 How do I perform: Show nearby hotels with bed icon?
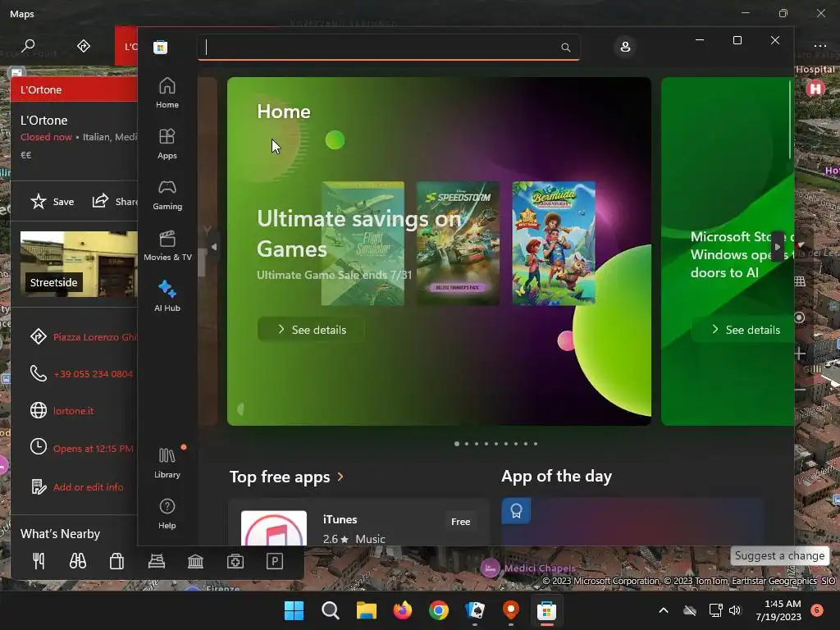157,561
